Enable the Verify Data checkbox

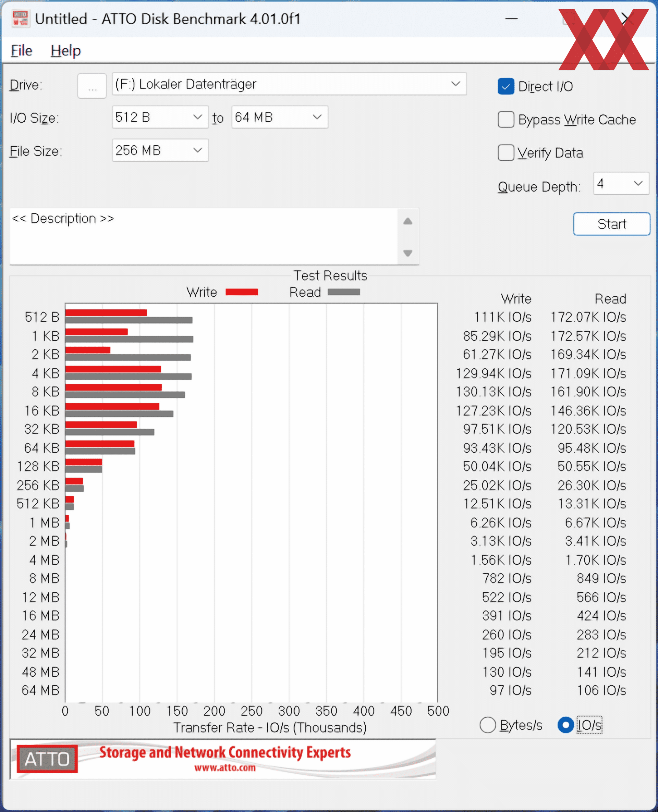(x=505, y=153)
